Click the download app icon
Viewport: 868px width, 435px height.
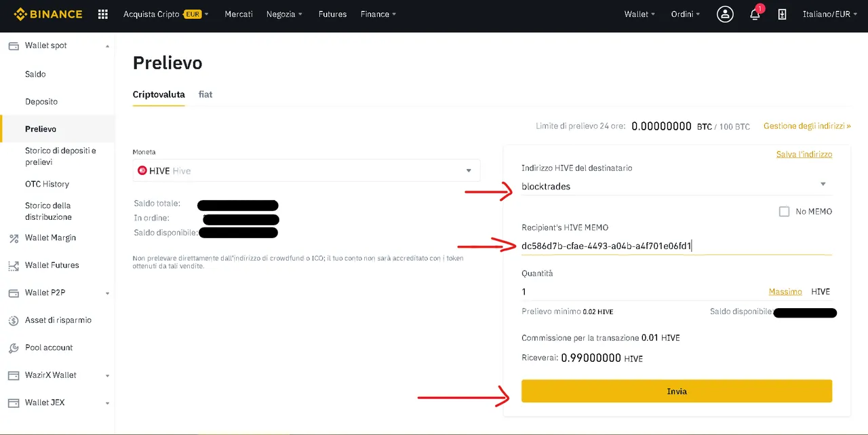tap(782, 14)
